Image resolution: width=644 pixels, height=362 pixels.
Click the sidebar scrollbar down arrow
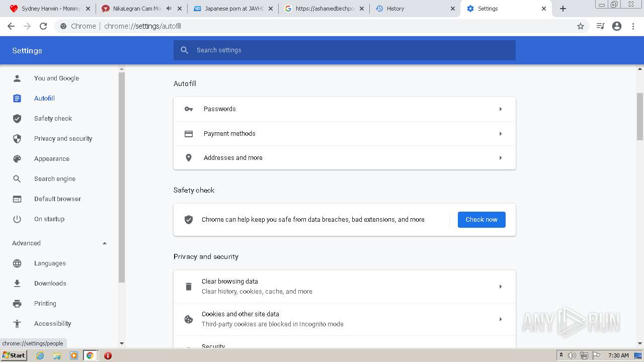click(121, 343)
